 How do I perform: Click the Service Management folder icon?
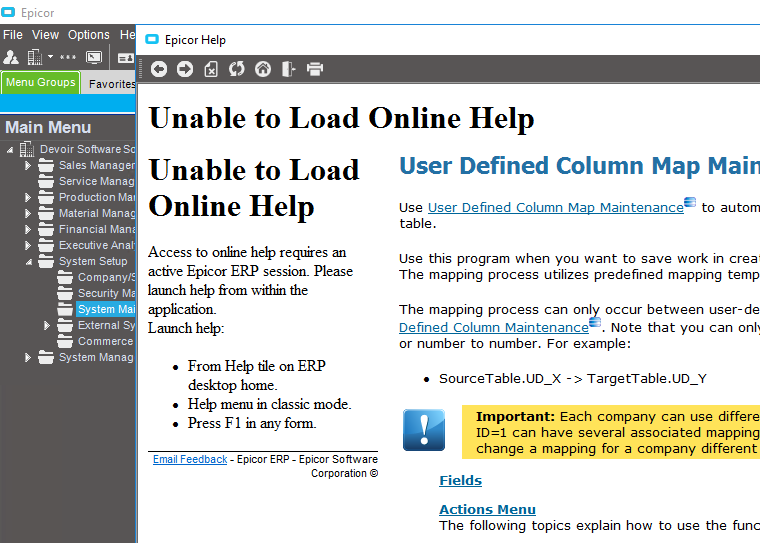coord(46,181)
